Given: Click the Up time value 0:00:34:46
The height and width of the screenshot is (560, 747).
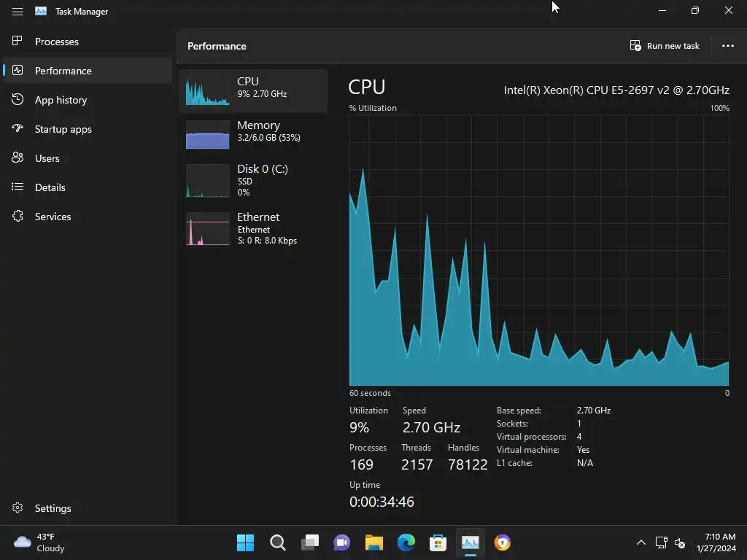Looking at the screenshot, I should coord(382,502).
